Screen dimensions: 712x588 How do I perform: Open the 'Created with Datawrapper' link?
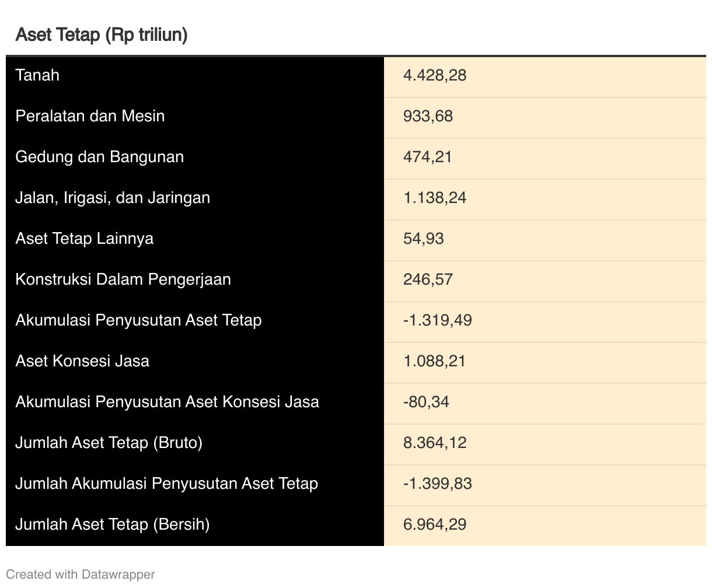tap(81, 575)
